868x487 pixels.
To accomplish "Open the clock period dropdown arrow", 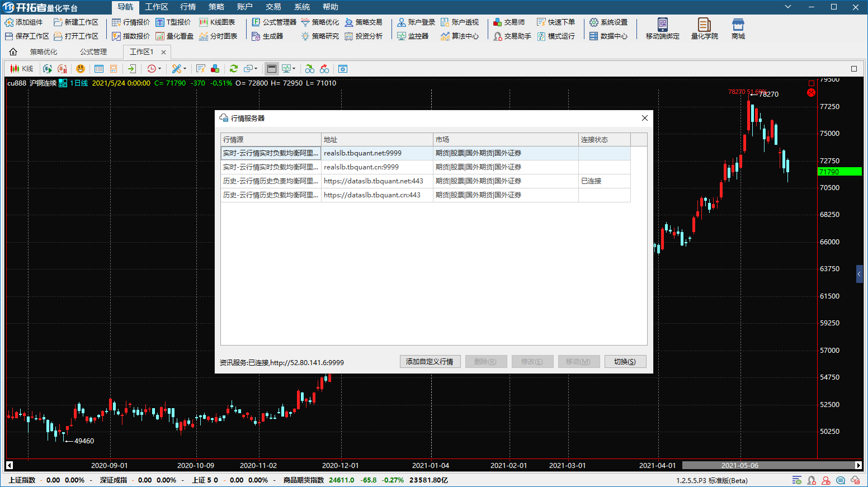I will (159, 69).
